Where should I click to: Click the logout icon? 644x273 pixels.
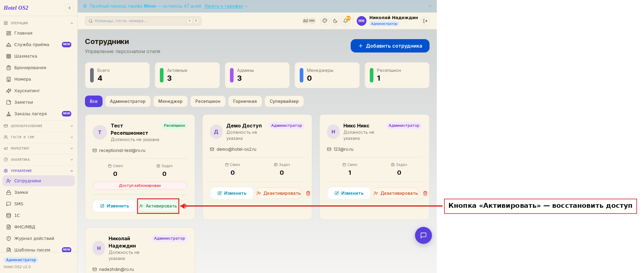point(425,21)
